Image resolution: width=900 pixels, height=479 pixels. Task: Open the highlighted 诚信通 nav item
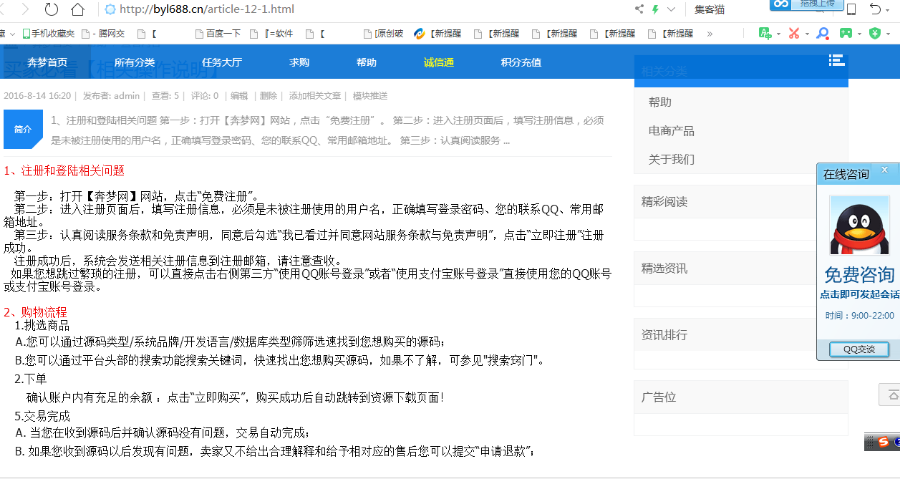439,62
